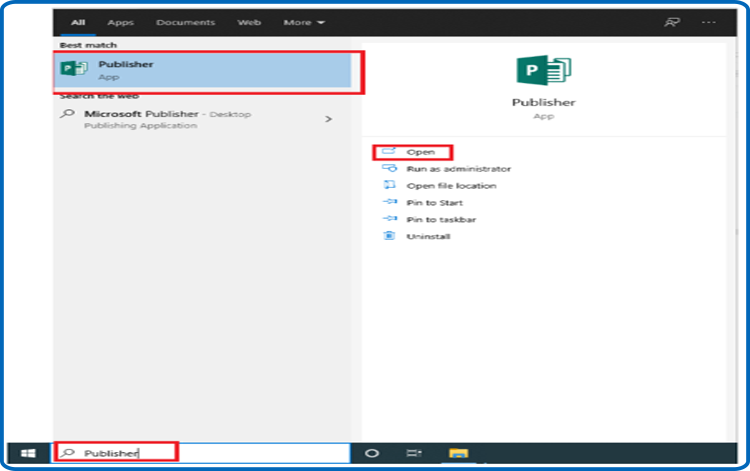
Task: Switch to the Web search tab
Action: point(249,22)
